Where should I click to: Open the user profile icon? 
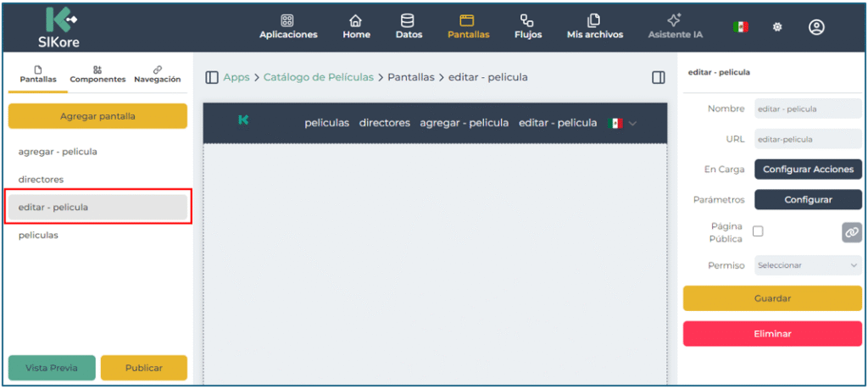click(816, 27)
